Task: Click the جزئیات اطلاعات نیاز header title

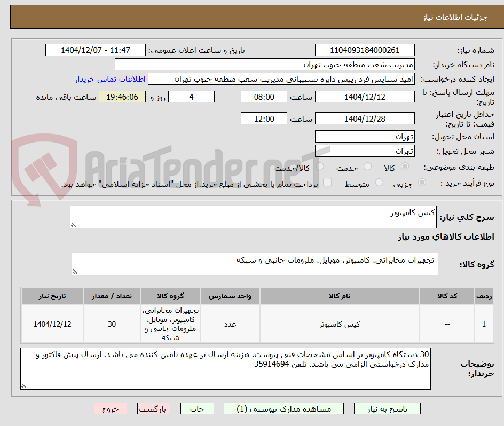Action: pos(455,17)
